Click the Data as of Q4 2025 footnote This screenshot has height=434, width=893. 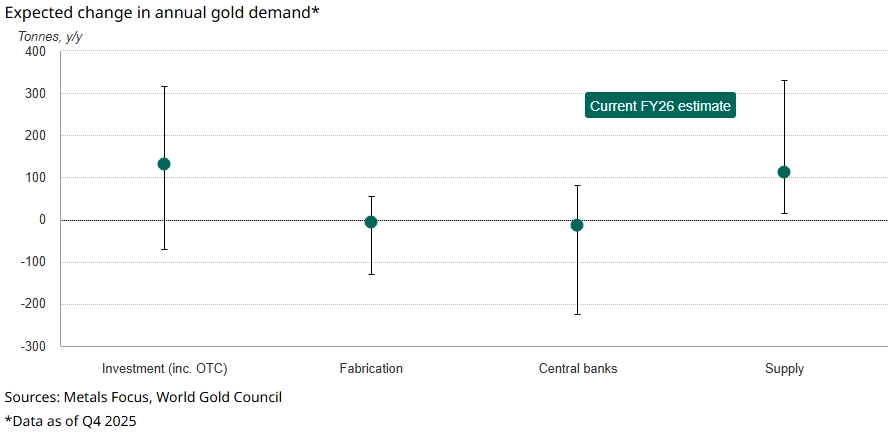[70, 421]
